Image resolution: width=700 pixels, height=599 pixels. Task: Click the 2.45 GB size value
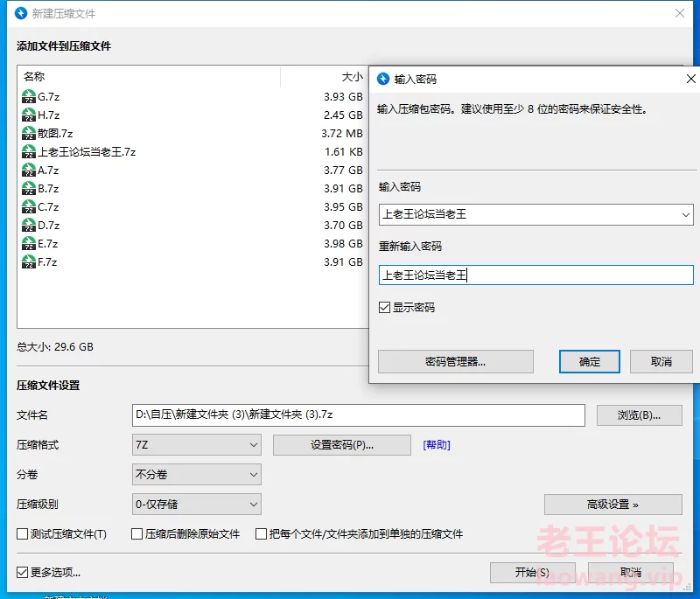pyautogui.click(x=343, y=115)
